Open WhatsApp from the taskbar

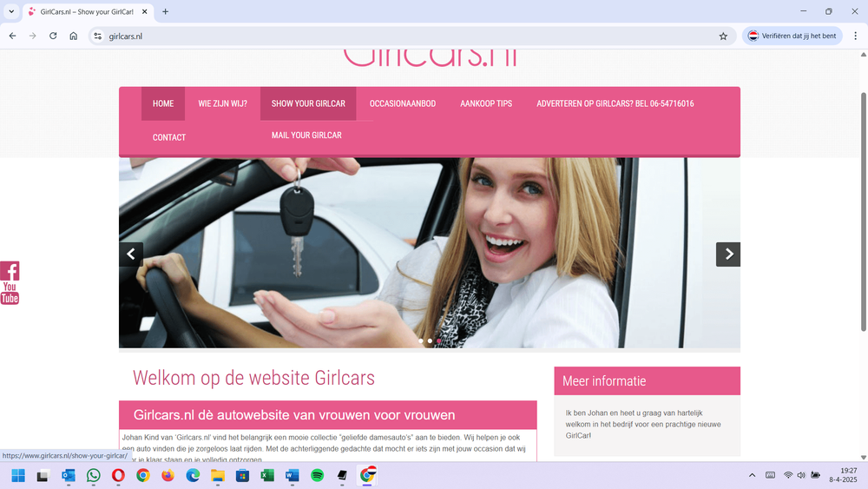93,475
